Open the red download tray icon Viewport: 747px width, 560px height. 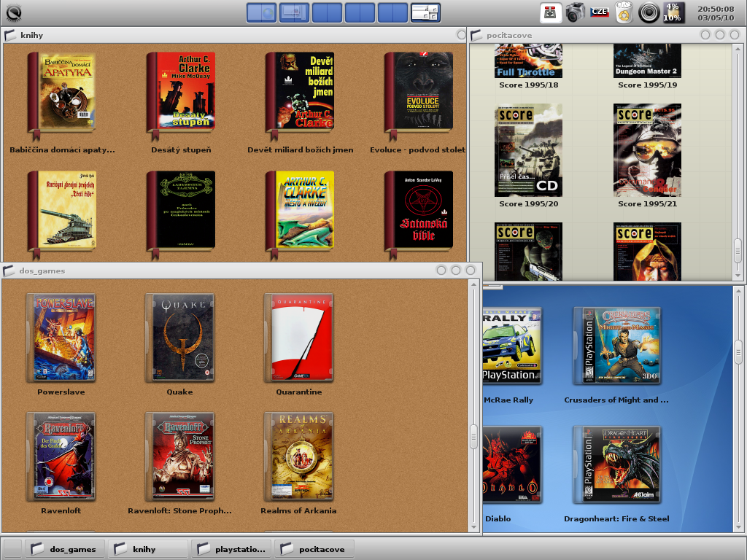tap(550, 13)
